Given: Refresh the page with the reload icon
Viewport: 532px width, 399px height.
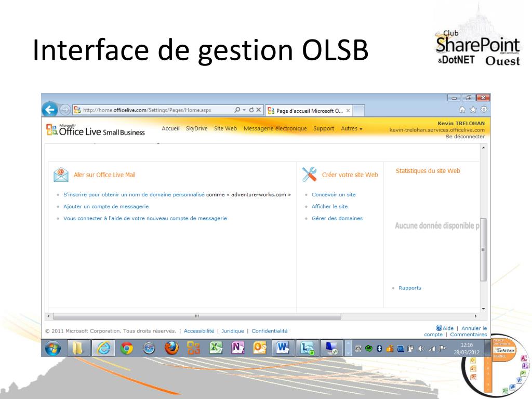Looking at the screenshot, I should [251, 110].
